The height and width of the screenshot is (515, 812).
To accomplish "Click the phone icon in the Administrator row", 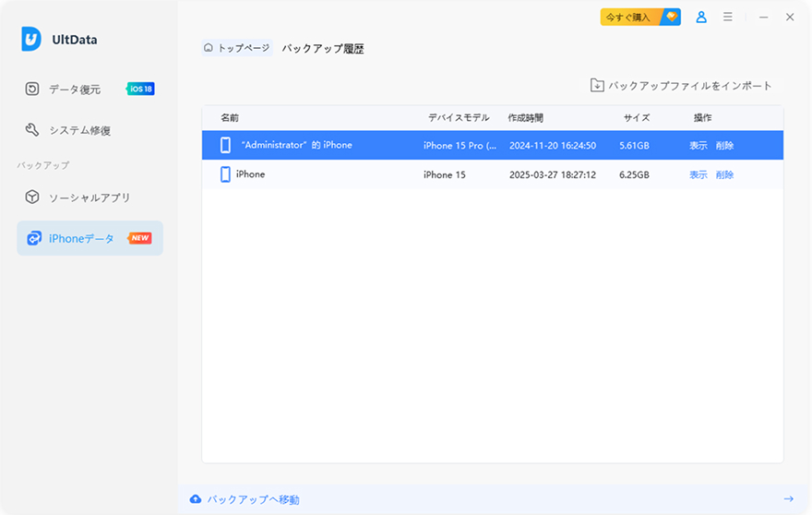I will click(225, 145).
